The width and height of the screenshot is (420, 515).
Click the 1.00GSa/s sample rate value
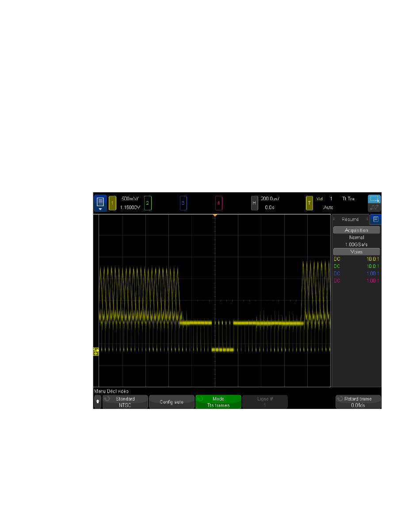pos(356,244)
